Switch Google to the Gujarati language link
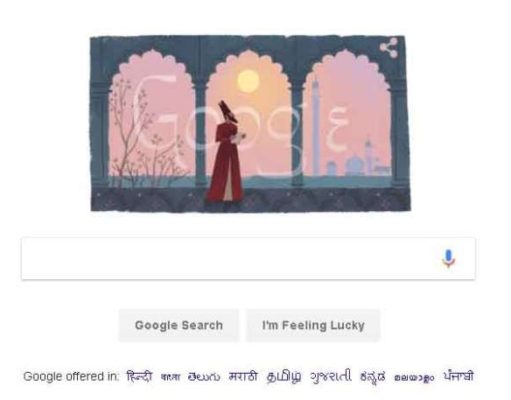The width and height of the screenshot is (511, 400). (330, 376)
